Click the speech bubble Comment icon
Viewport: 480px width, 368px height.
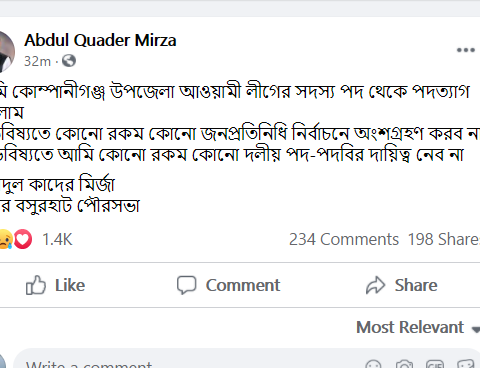pos(186,285)
